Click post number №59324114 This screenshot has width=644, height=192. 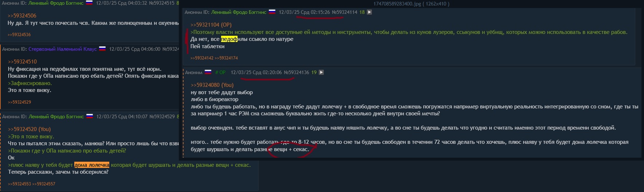click(345, 12)
